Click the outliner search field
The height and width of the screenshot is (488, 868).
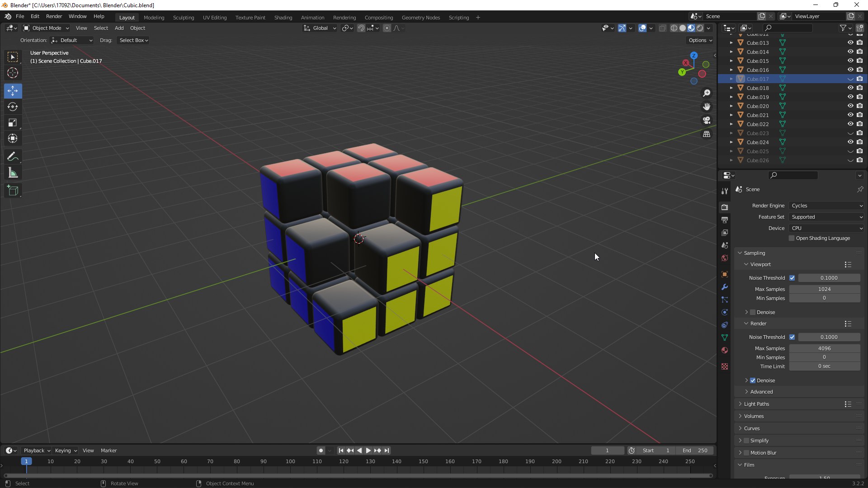point(788,28)
